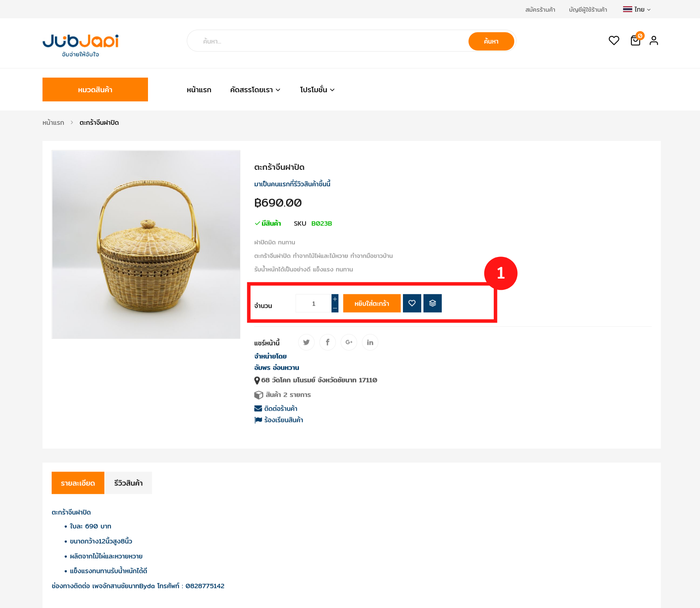Viewport: 700px width, 608px height.
Task: Click the orange ค้นหา search button
Action: click(491, 41)
